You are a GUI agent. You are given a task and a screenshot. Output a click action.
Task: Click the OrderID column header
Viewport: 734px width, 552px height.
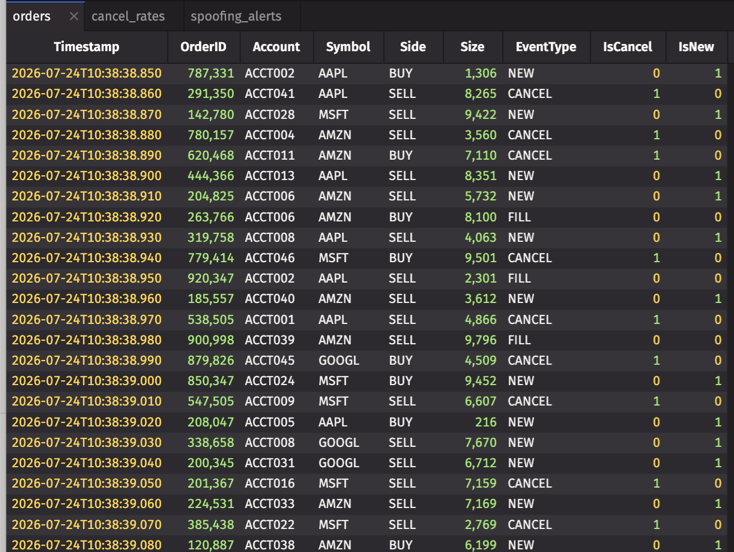click(x=203, y=47)
